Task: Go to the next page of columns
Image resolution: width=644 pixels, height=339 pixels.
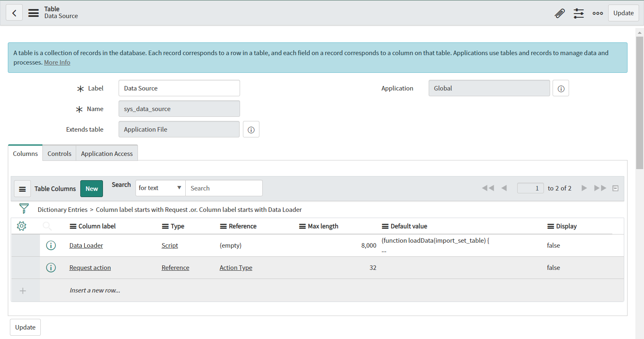Action: (x=584, y=188)
